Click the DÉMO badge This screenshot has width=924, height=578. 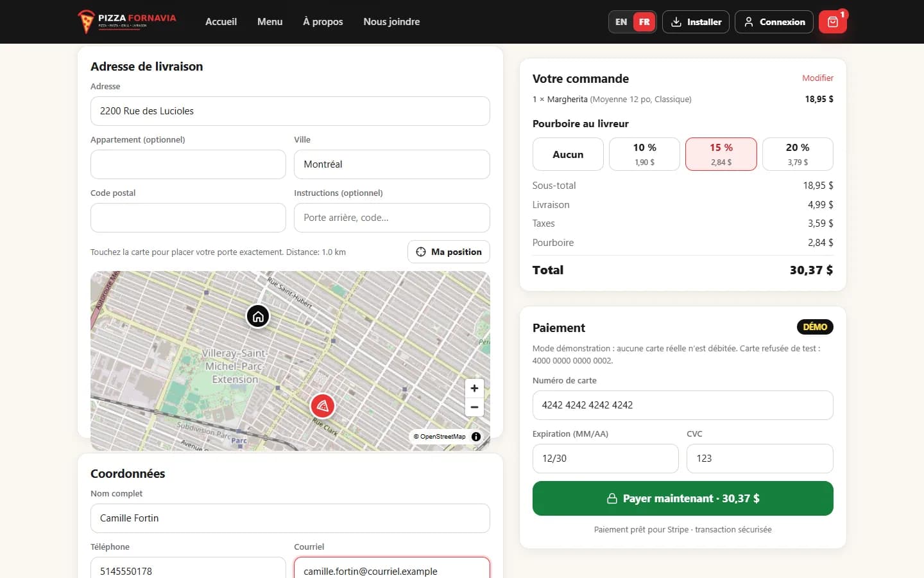[815, 327]
